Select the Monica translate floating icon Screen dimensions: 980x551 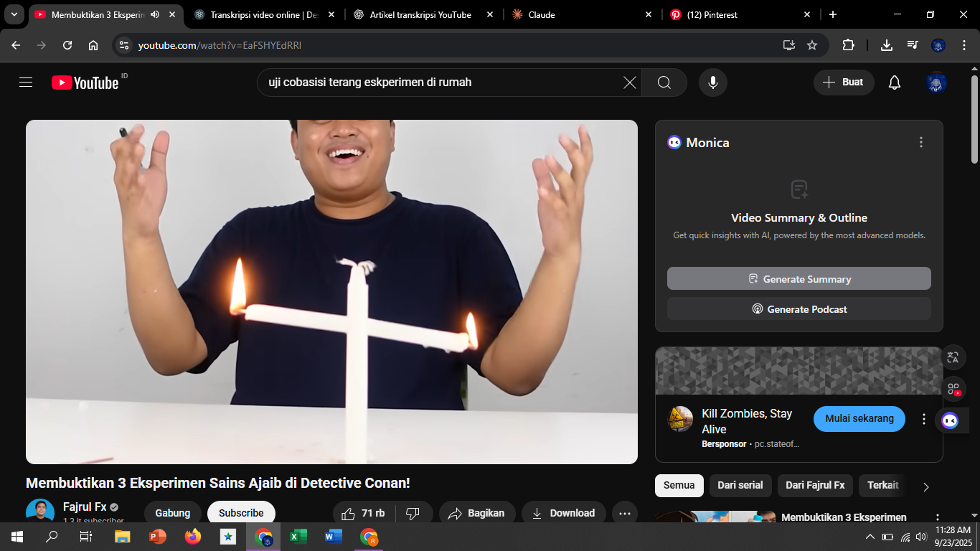click(x=953, y=357)
